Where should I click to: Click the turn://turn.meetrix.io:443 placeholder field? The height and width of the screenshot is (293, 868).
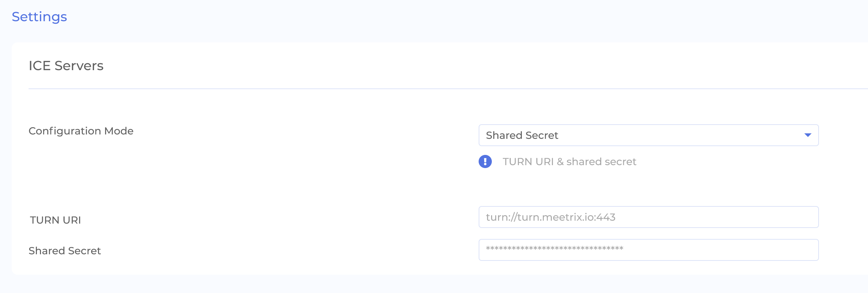coord(648,217)
